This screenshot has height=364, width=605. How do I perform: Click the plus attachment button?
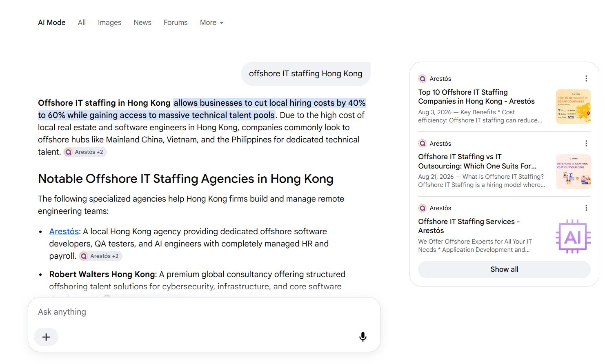[x=46, y=337]
